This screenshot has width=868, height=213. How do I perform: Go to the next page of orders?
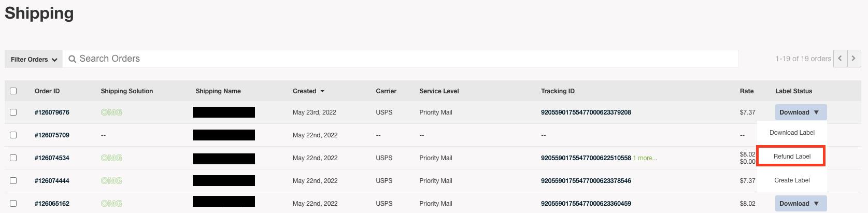pos(854,59)
